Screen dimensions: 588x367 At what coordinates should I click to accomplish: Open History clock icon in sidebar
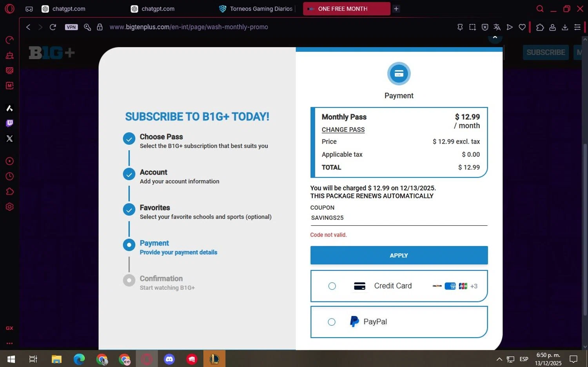[x=9, y=176]
